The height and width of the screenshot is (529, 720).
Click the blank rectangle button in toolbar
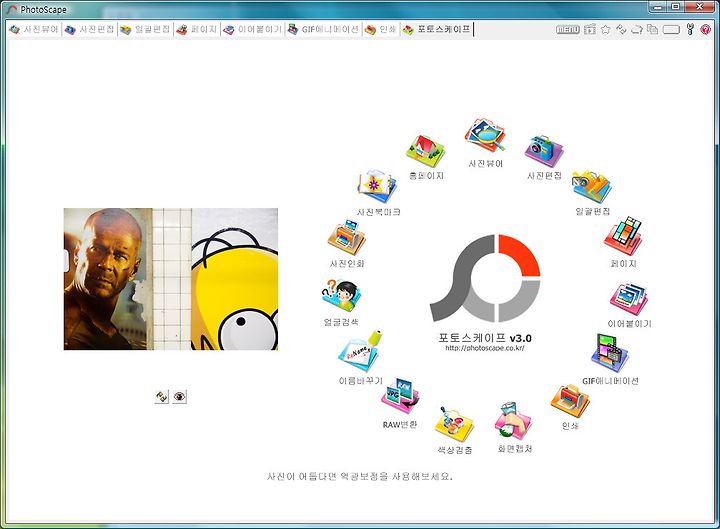coord(671,29)
